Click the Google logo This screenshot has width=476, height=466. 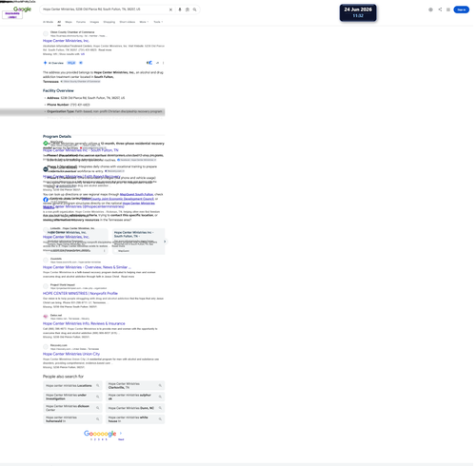tap(22, 10)
